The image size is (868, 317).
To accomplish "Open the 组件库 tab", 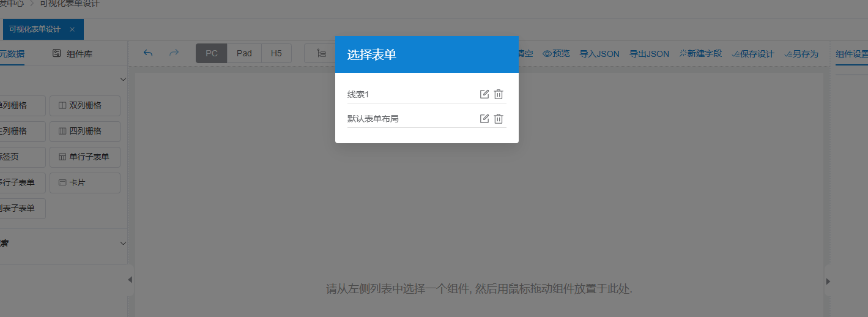I will pos(73,54).
